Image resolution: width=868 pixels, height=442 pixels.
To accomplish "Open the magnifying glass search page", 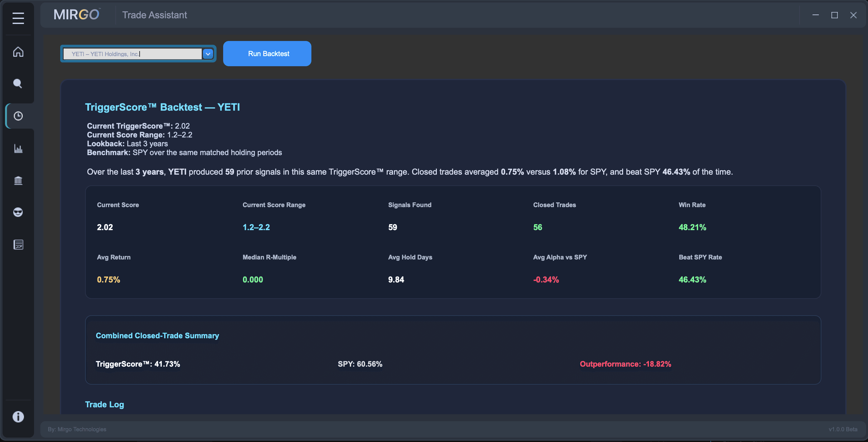I will [x=18, y=84].
